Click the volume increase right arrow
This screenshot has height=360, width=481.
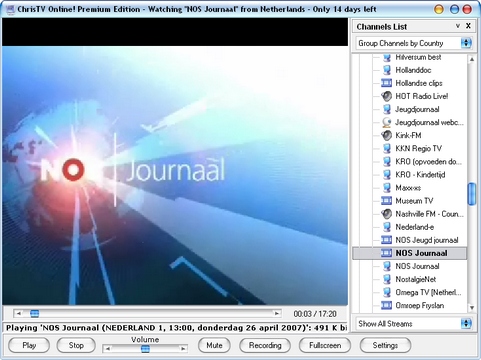pyautogui.click(x=183, y=349)
